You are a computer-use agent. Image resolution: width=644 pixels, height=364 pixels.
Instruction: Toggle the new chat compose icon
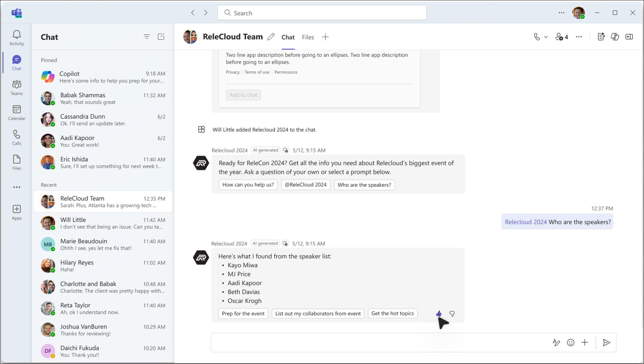coord(161,37)
